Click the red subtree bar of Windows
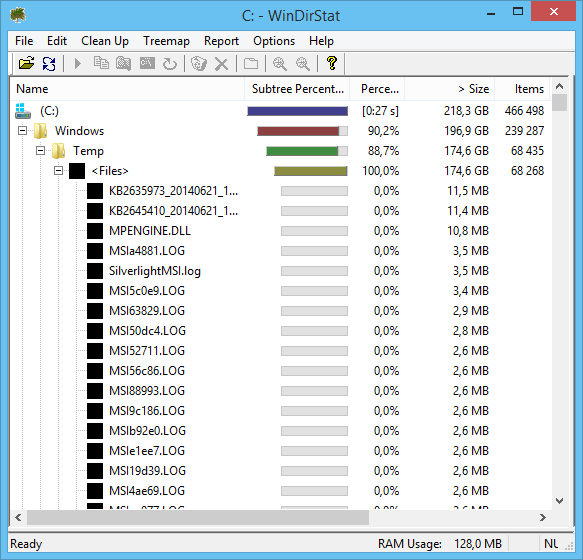The image size is (583, 560). (x=298, y=131)
